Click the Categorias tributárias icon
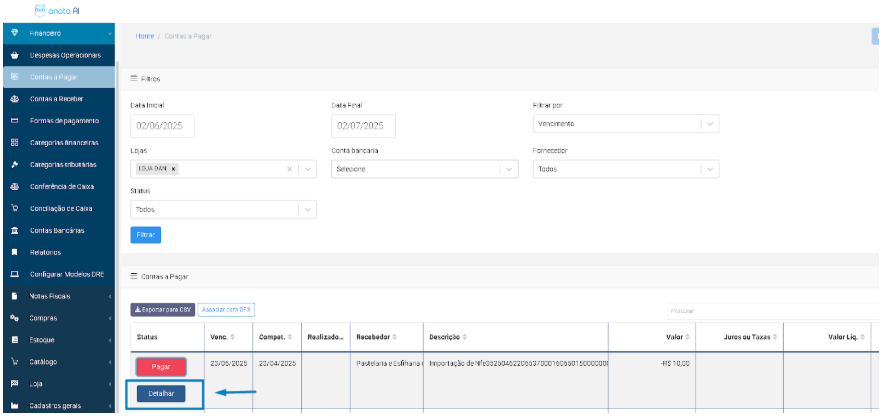Image resolution: width=883 pixels, height=416 pixels. click(x=15, y=165)
